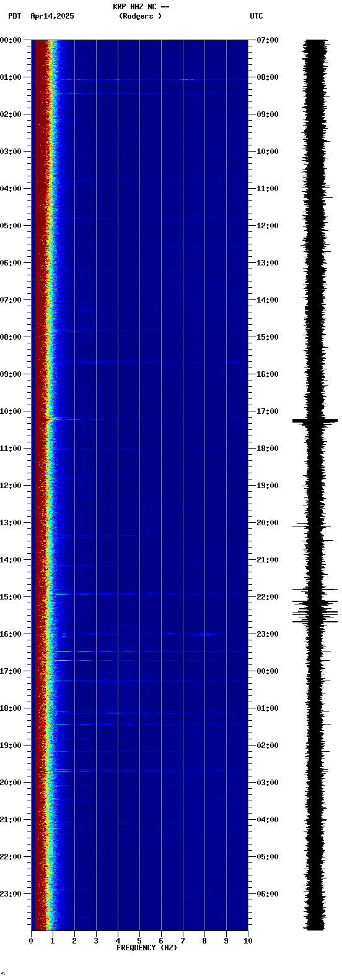Click the '22:00' UTC time label
The width and height of the screenshot is (342, 980).
tap(268, 597)
